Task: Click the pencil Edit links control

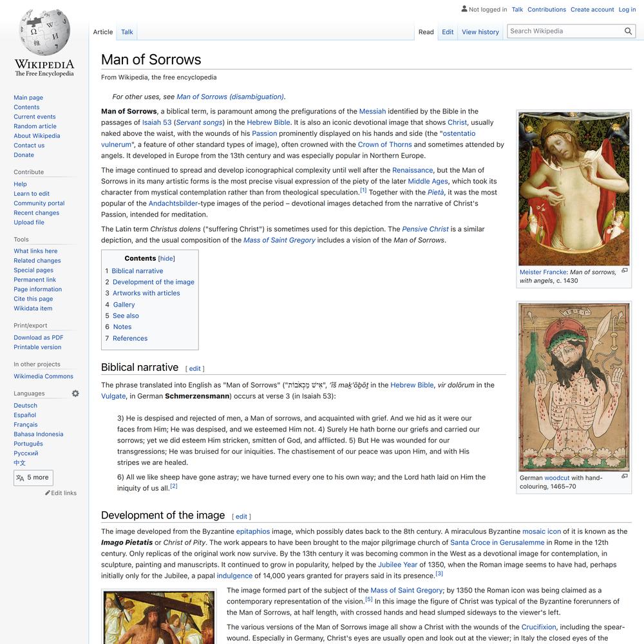Action: click(x=61, y=493)
